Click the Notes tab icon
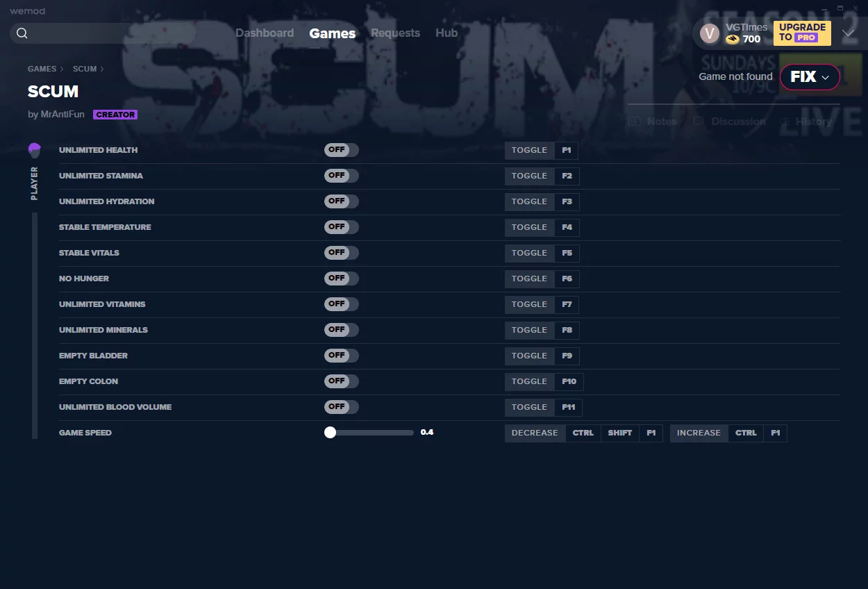 point(634,122)
